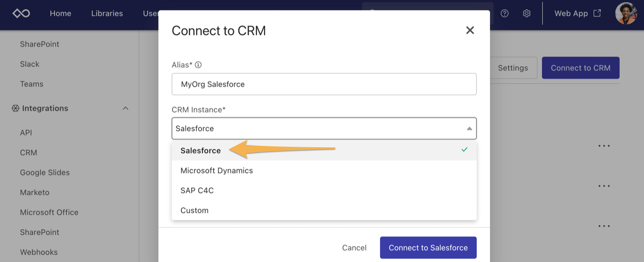The image size is (644, 262).
Task: Open the top SharePoint sidebar item
Action: tap(40, 44)
